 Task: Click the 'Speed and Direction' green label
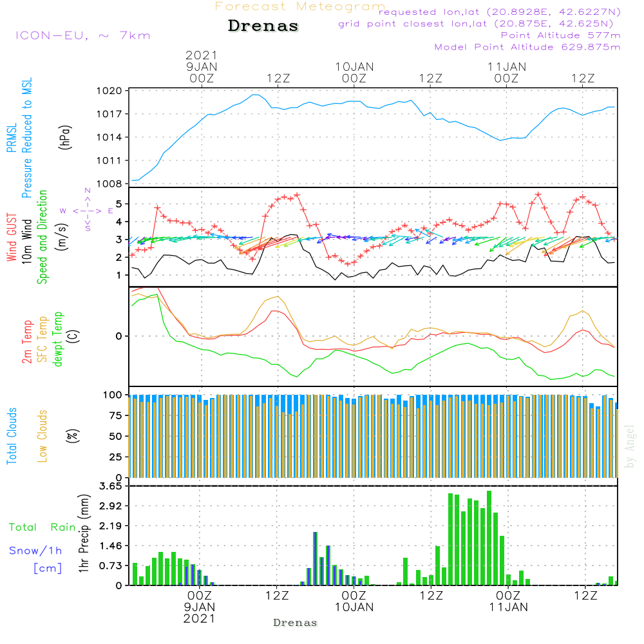[42, 237]
